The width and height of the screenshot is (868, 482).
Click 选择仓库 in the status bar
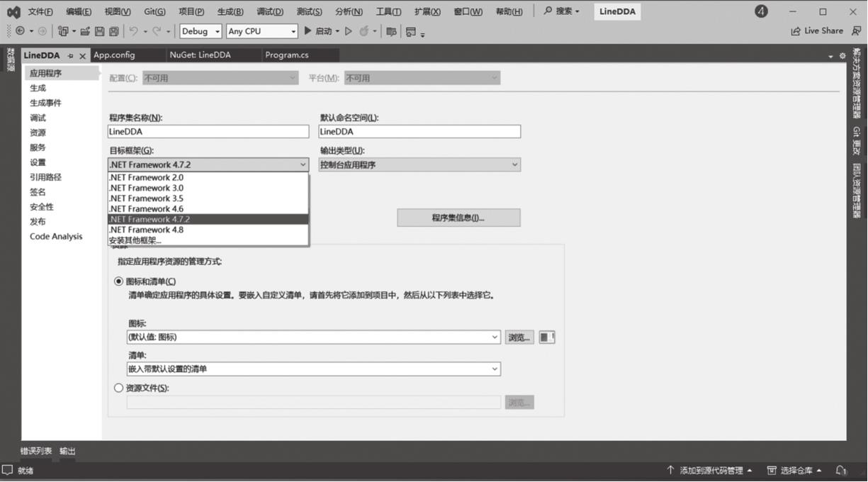pyautogui.click(x=795, y=470)
